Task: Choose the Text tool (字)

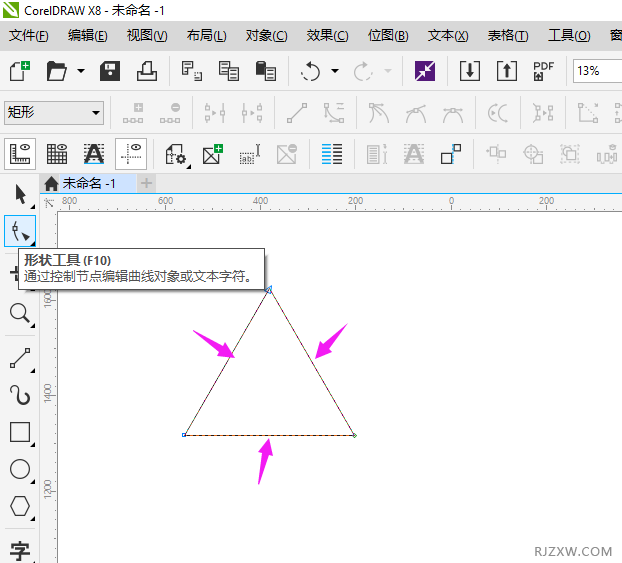Action: click(19, 550)
